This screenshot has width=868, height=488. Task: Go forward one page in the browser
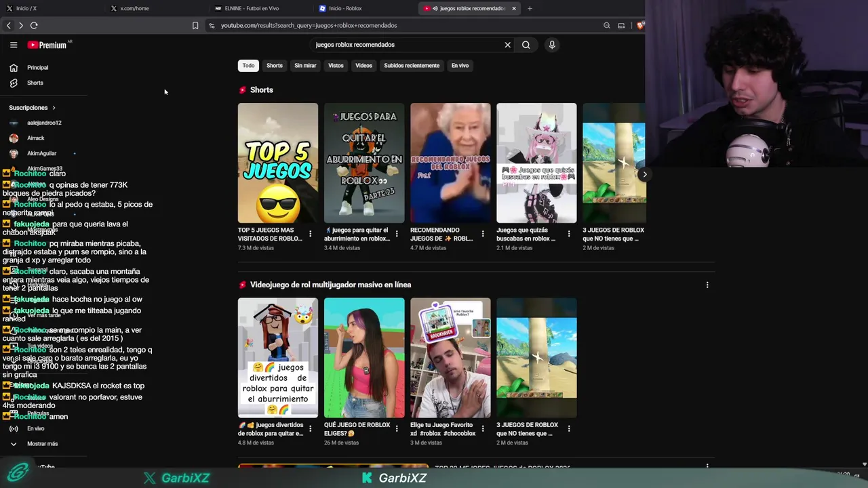[x=21, y=25]
